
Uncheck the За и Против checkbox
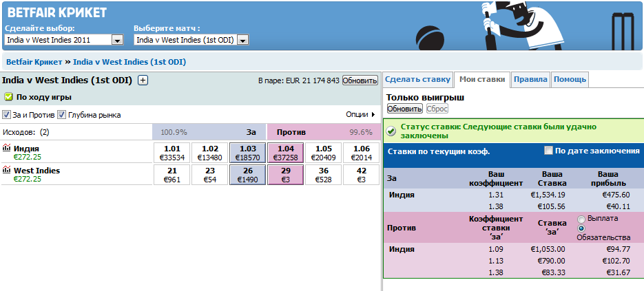tap(7, 115)
